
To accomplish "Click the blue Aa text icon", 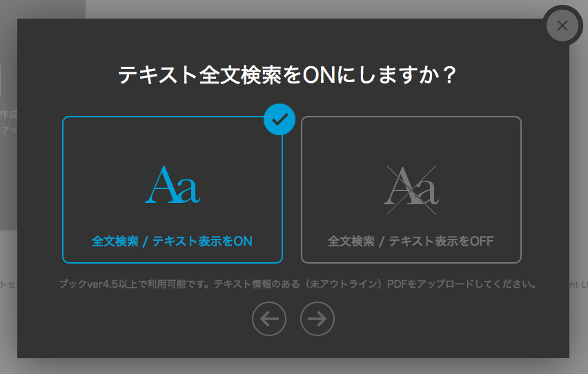I will 173,184.
